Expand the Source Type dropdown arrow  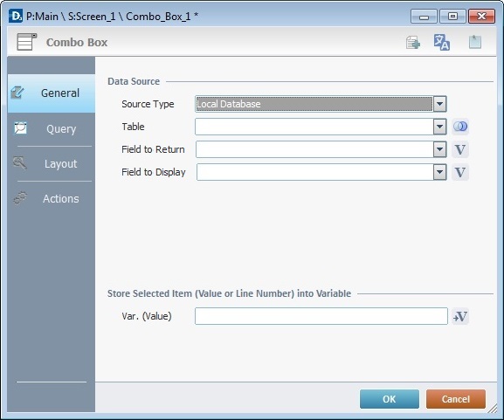click(439, 104)
